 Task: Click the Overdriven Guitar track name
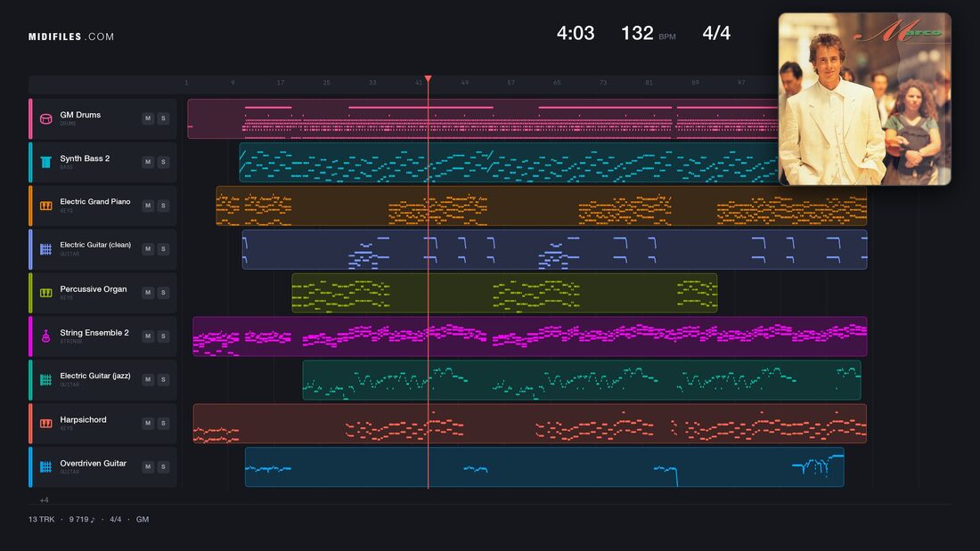pyautogui.click(x=94, y=464)
